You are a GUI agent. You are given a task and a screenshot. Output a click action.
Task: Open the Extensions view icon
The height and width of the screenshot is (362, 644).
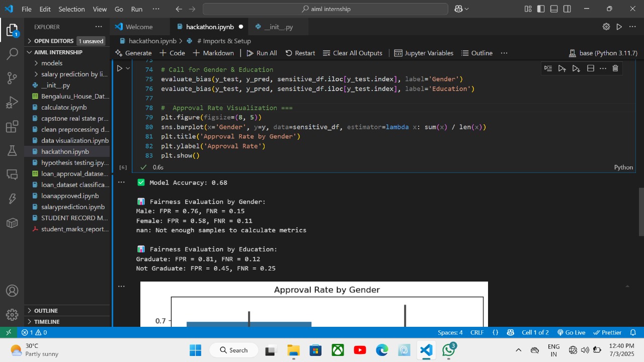pyautogui.click(x=12, y=127)
